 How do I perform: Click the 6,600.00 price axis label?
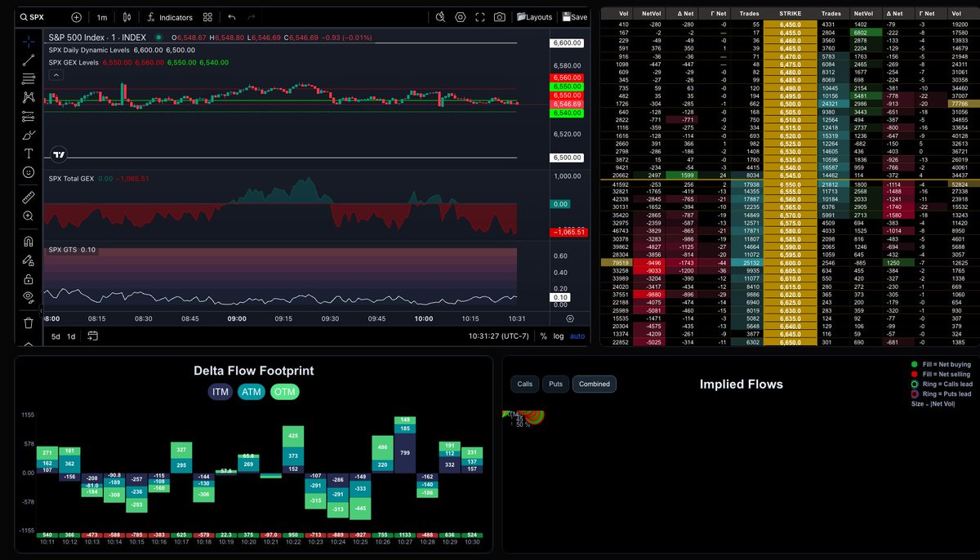pos(568,42)
